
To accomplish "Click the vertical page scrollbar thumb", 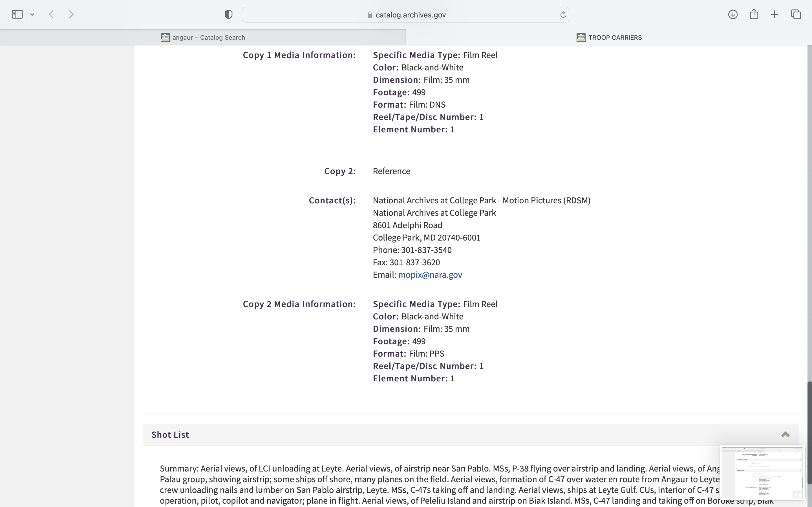I will (809, 433).
